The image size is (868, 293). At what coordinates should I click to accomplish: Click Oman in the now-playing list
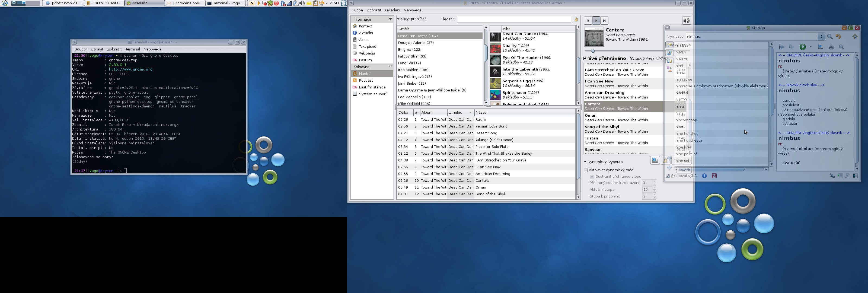[623, 118]
